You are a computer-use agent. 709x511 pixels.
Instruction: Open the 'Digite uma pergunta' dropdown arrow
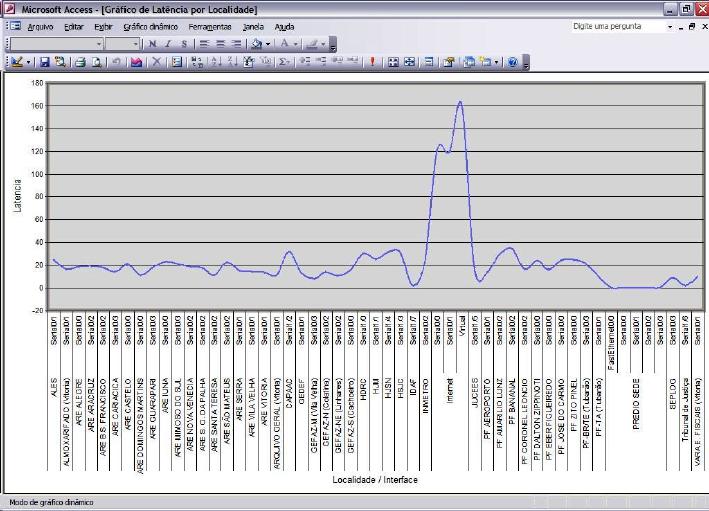670,27
